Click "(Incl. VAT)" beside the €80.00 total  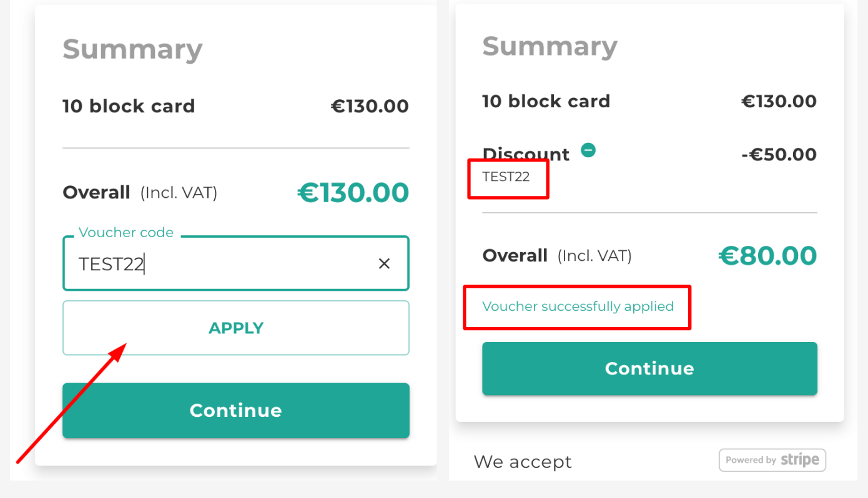(x=594, y=256)
